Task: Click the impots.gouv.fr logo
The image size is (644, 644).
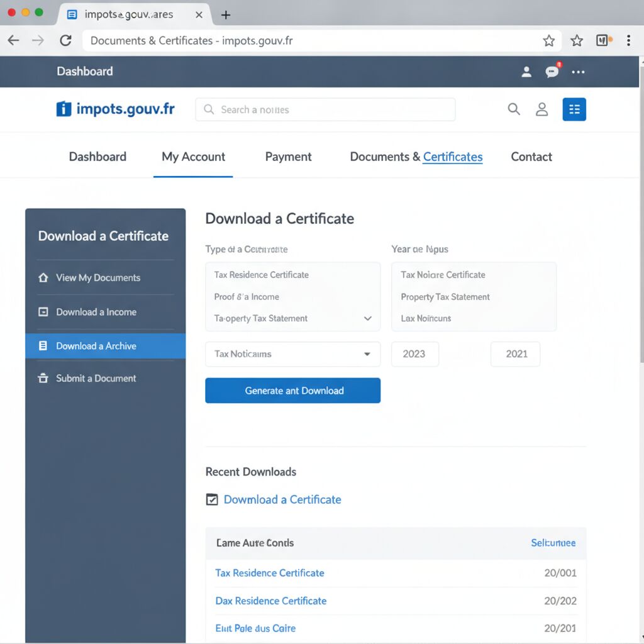Action: tap(116, 109)
